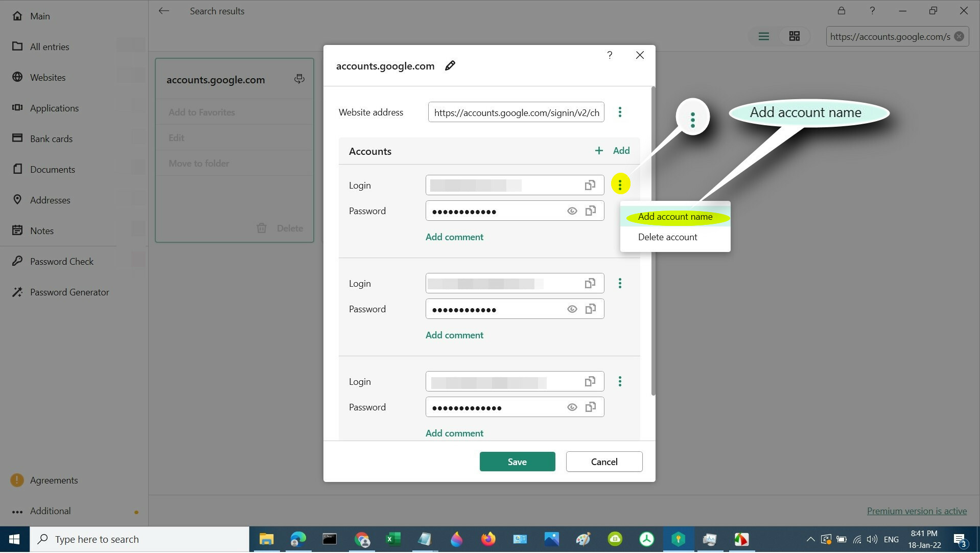Open Addresses category
This screenshot has width=980, height=553.
tap(41, 200)
